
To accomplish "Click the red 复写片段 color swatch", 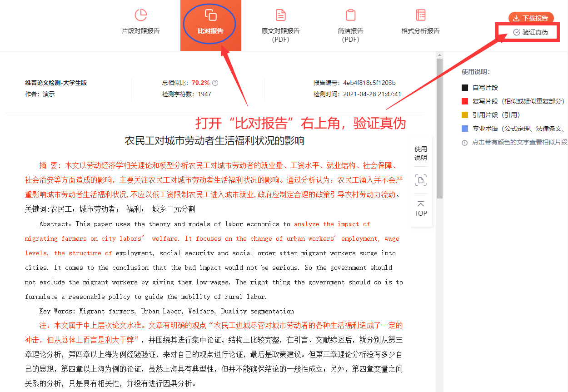I will [464, 101].
